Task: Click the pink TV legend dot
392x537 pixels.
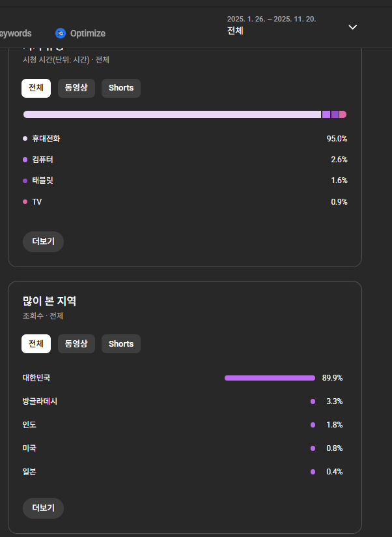Action: coord(25,202)
